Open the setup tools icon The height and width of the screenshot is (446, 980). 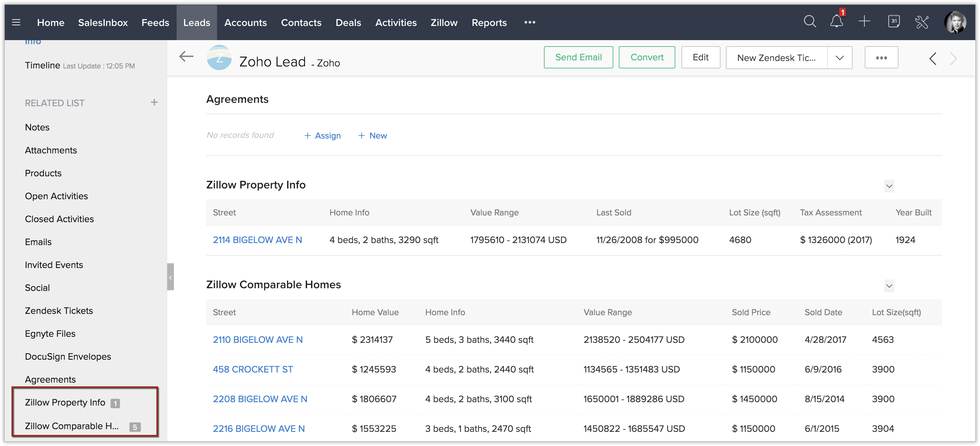tap(922, 22)
